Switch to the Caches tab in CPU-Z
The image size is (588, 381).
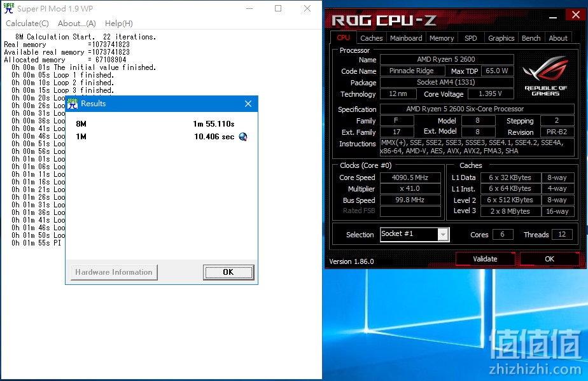(371, 38)
